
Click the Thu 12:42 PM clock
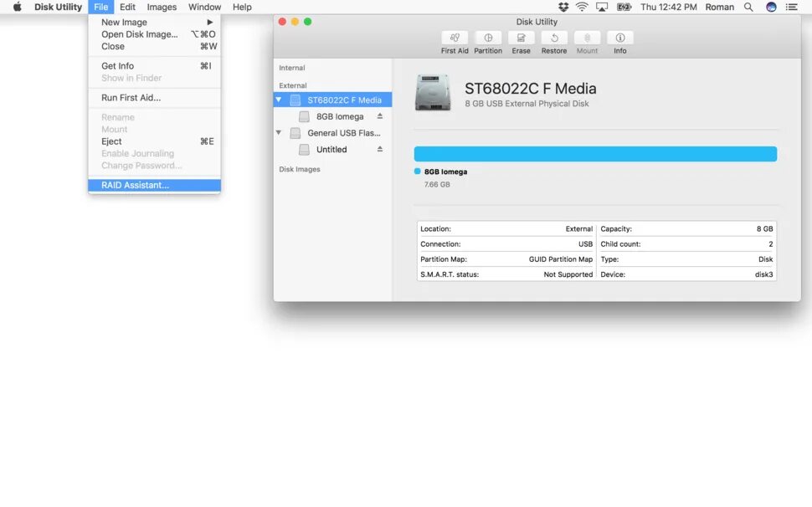pyautogui.click(x=669, y=7)
